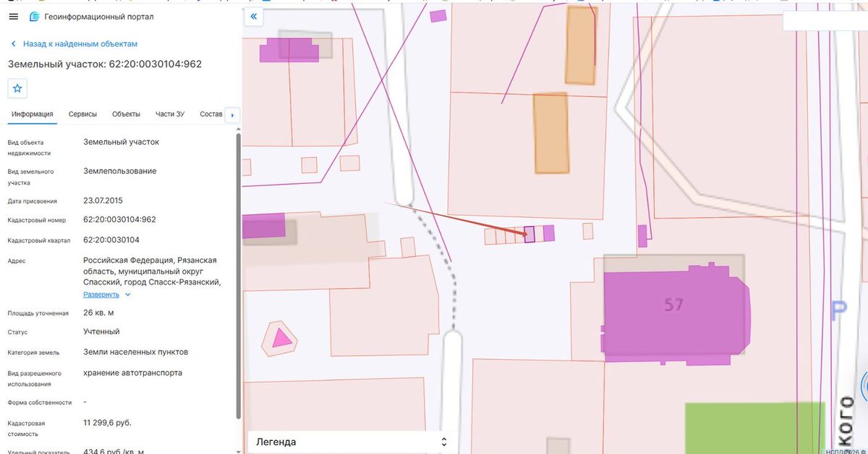This screenshot has height=454, width=868.
Task: Switch to the Информация tab
Action: 32,114
